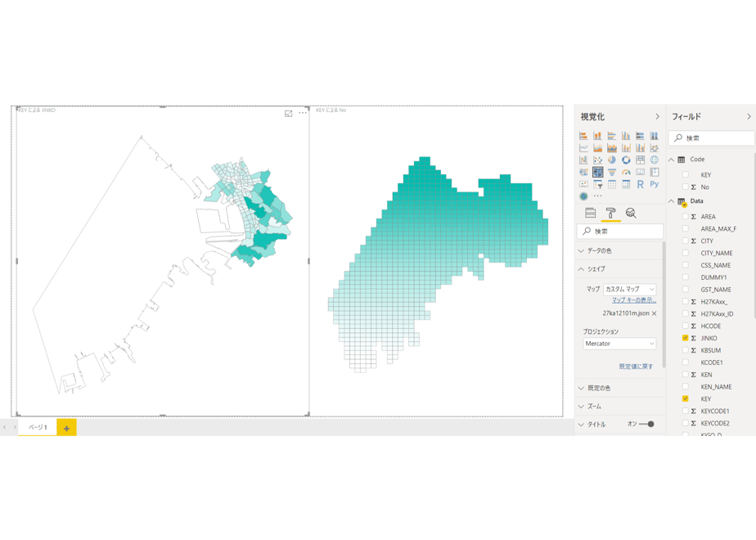Add a new page with plus button
The image size is (756, 540).
point(66,428)
